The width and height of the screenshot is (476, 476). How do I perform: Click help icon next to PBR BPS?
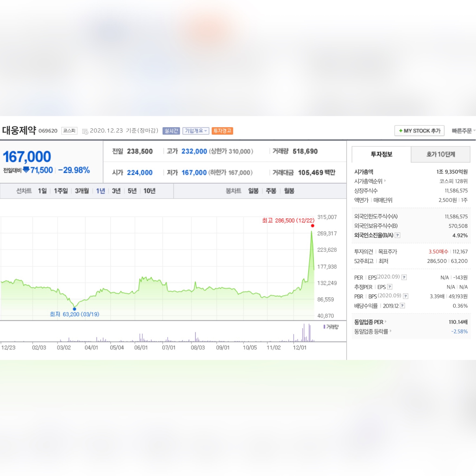406,296
